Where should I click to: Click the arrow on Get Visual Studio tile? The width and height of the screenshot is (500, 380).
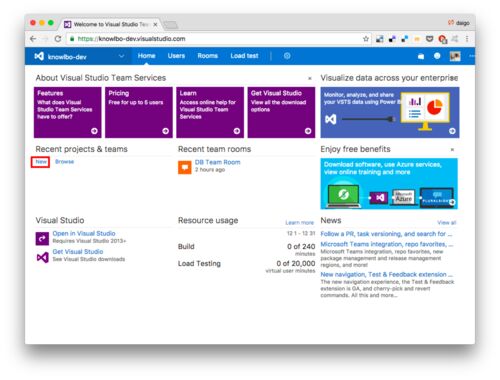coord(308,131)
